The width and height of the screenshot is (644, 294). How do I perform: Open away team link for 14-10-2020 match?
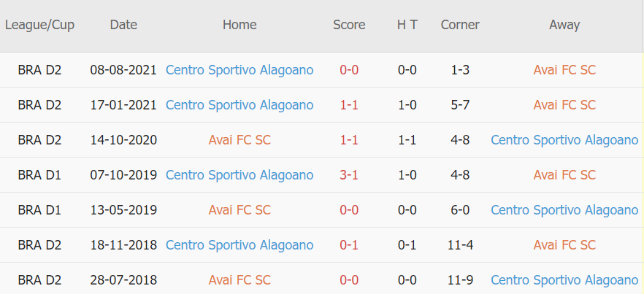[x=564, y=140]
